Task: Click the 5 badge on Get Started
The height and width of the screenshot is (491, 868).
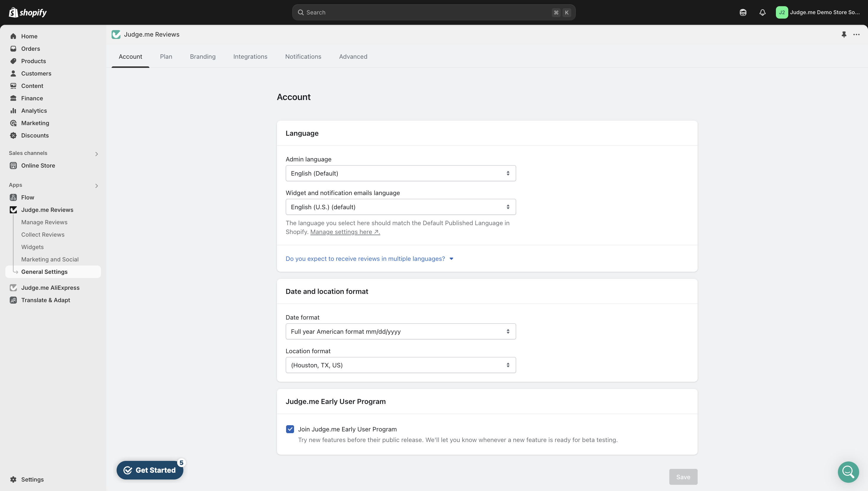Action: 181,463
